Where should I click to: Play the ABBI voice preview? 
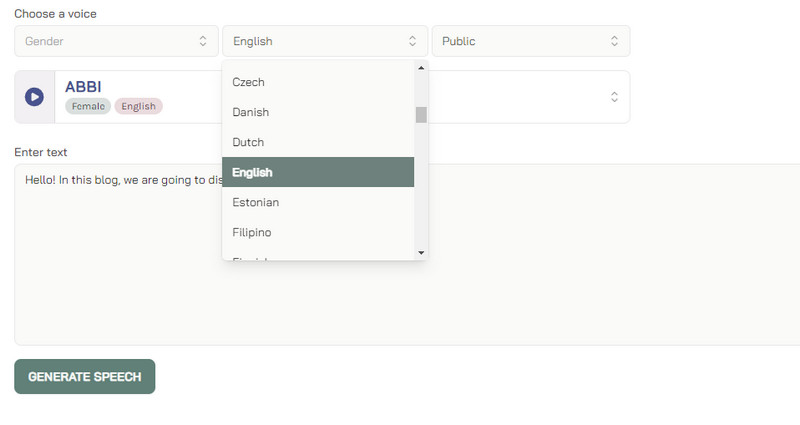point(34,97)
